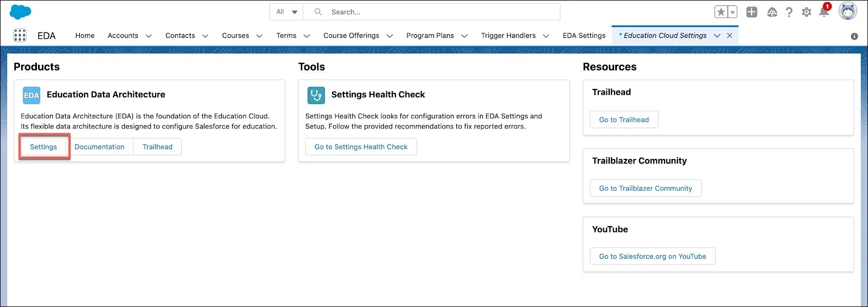Image resolution: width=868 pixels, height=307 pixels.
Task: Expand the Courses tab chevron
Action: [259, 36]
